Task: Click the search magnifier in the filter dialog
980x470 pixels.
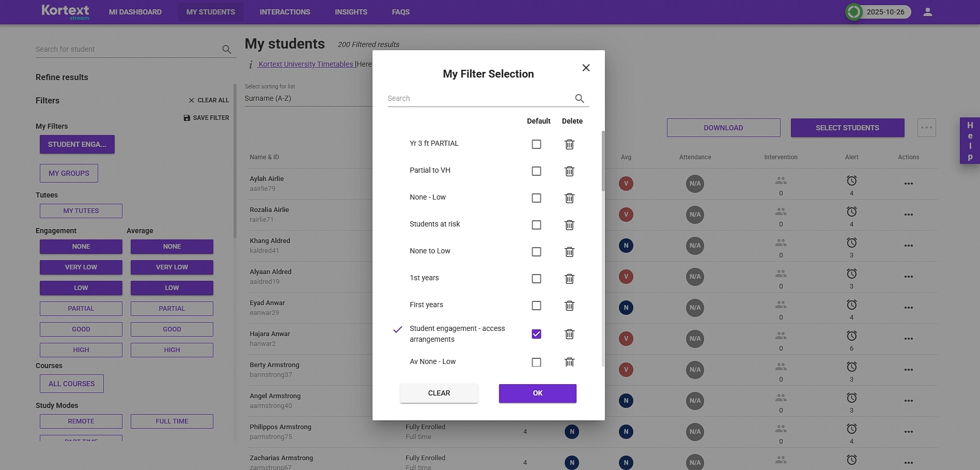Action: 579,98
